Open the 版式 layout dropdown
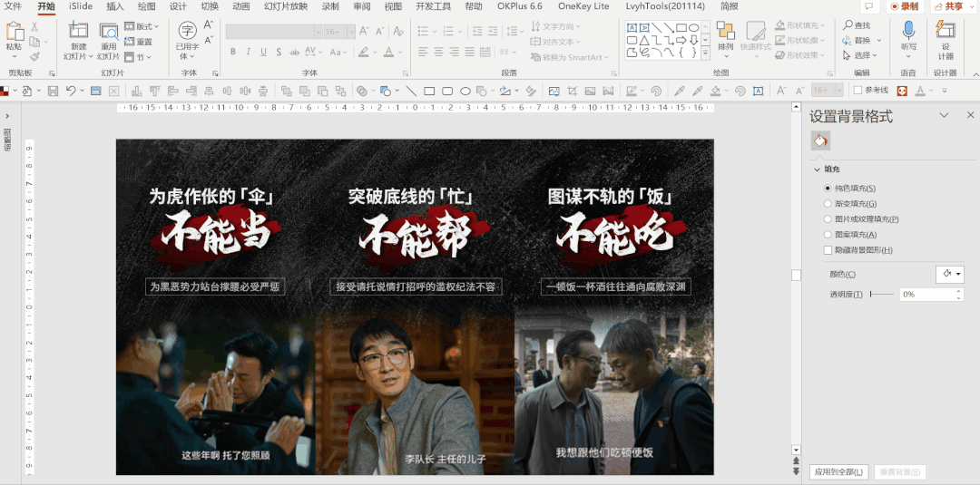 (142, 26)
